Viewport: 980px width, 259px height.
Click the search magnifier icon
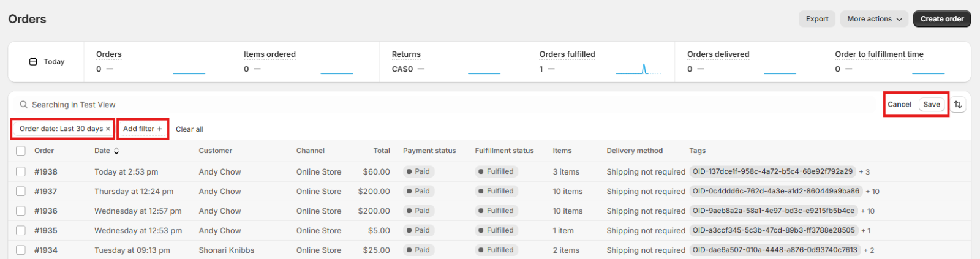(24, 105)
